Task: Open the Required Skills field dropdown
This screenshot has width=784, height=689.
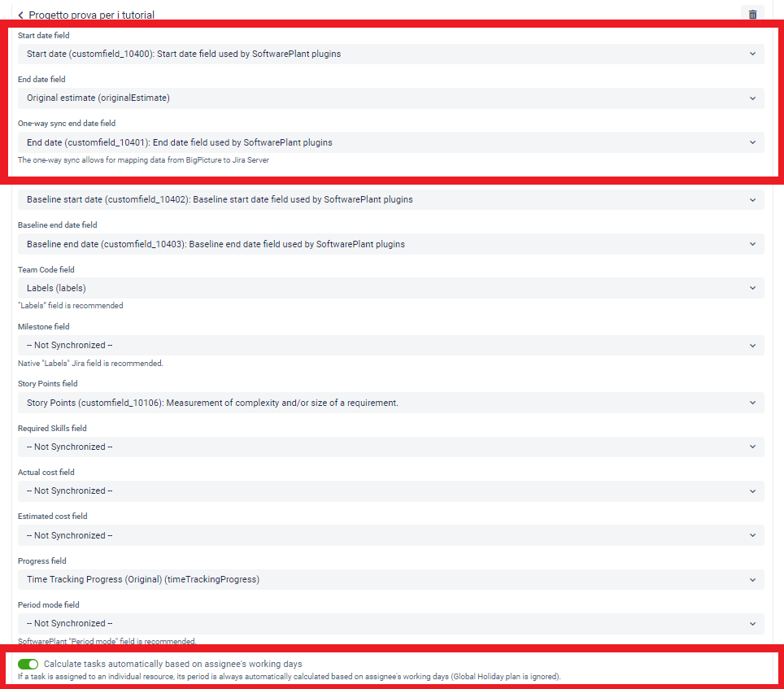Action: (390, 446)
